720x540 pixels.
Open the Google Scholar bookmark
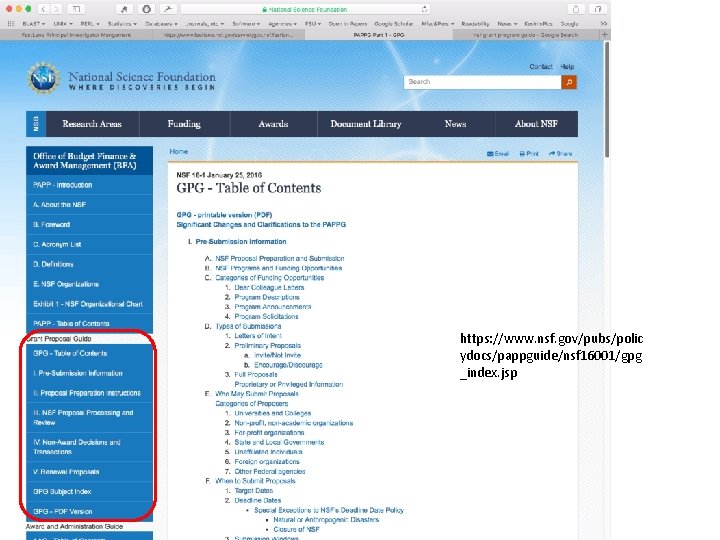coord(394,23)
